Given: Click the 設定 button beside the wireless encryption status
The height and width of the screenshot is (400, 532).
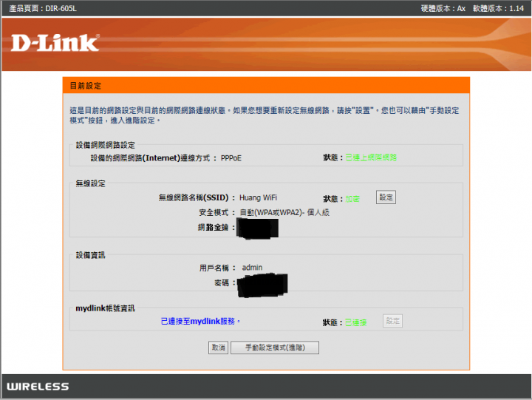Looking at the screenshot, I should click(x=386, y=197).
